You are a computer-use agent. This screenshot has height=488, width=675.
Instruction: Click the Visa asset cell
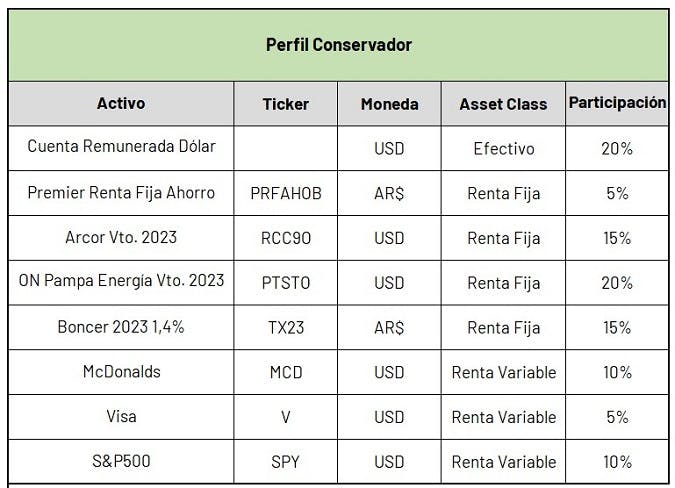click(x=121, y=417)
